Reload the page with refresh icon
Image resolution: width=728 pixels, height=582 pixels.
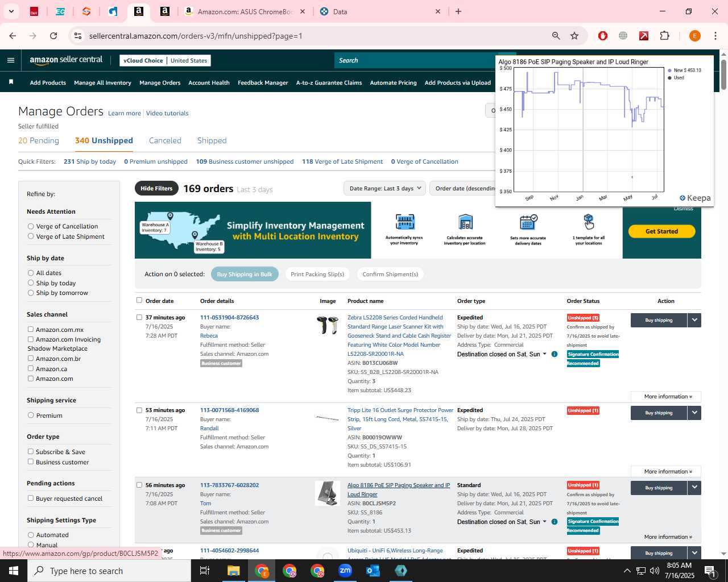pos(53,36)
